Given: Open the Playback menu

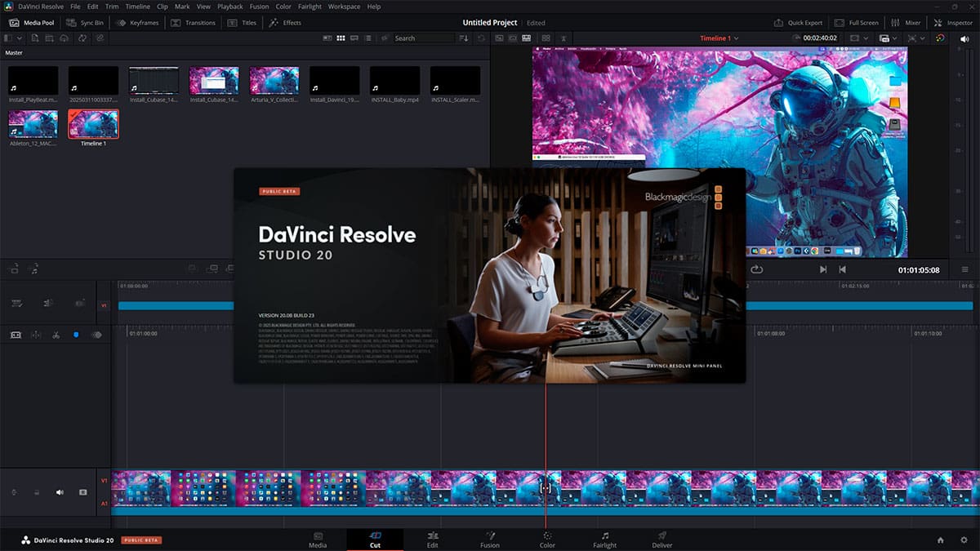Looking at the screenshot, I should (230, 7).
